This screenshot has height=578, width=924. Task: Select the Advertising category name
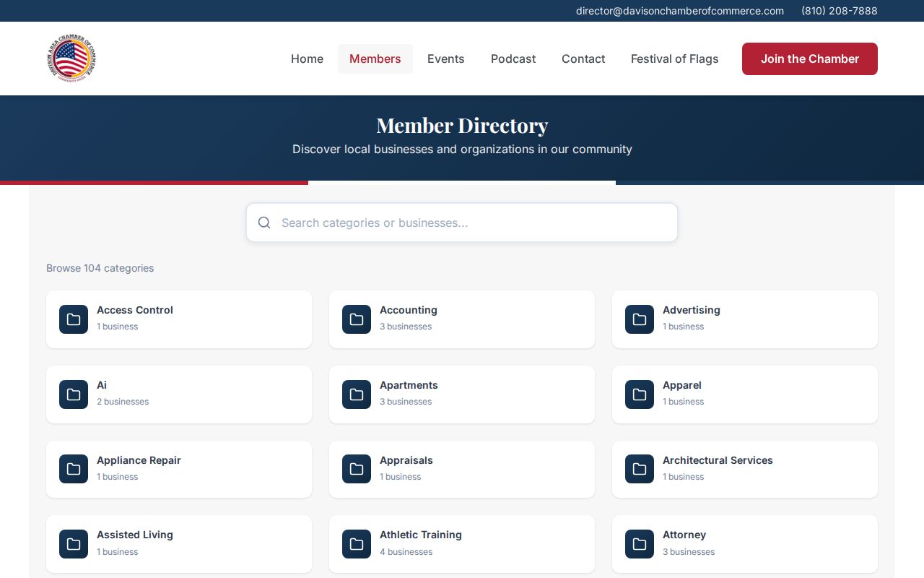692,310
